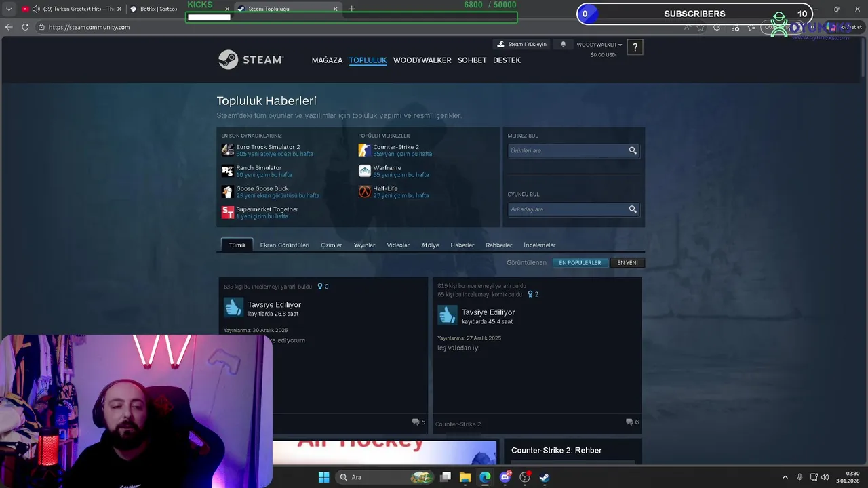868x488 pixels.
Task: Switch to the Tümü tab
Action: click(237, 245)
